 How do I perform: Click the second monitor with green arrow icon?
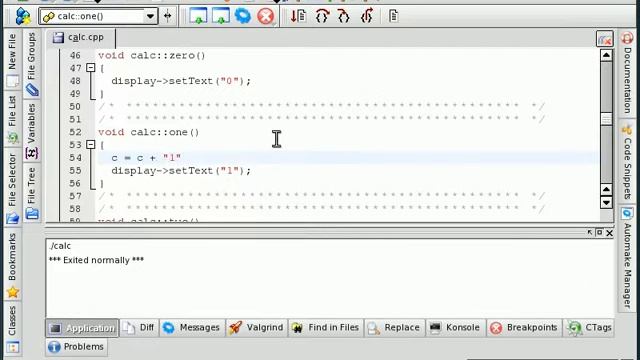221,16
